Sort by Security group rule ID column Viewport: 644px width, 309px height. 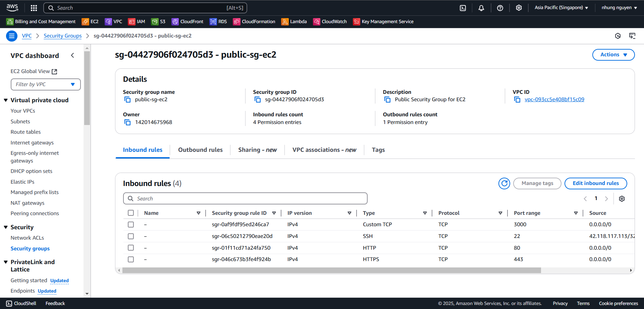tap(274, 213)
